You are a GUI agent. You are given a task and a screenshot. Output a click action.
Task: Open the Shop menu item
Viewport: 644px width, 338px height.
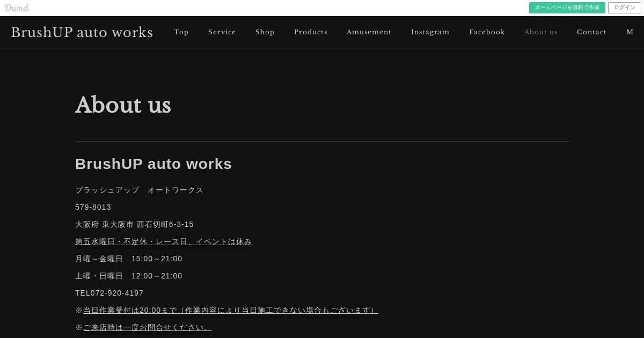click(x=265, y=32)
